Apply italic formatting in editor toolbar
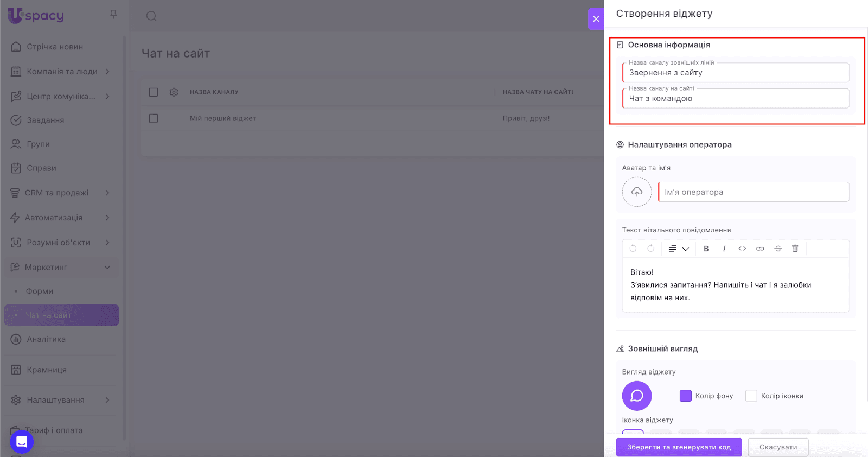 [724, 249]
